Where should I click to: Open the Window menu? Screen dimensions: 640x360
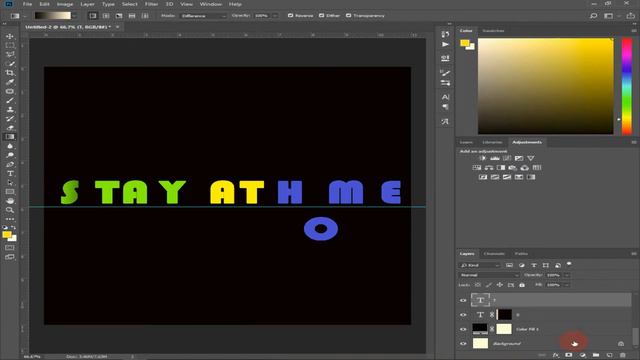click(x=211, y=4)
